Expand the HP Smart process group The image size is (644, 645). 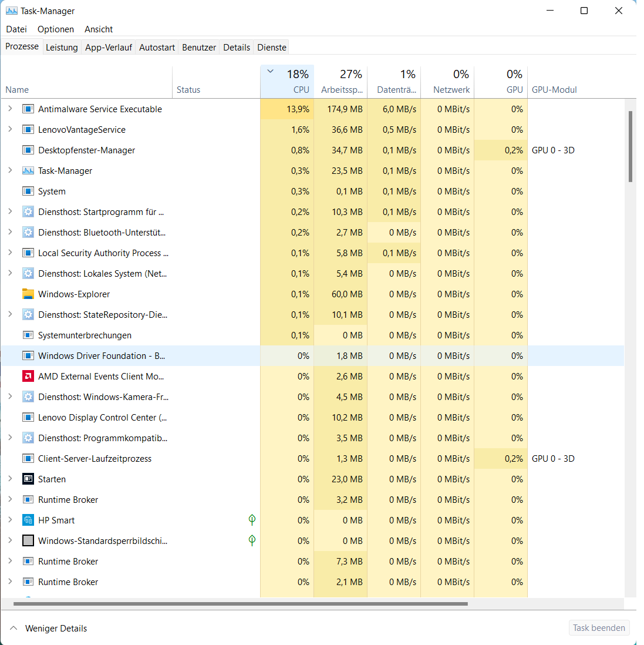tap(11, 520)
